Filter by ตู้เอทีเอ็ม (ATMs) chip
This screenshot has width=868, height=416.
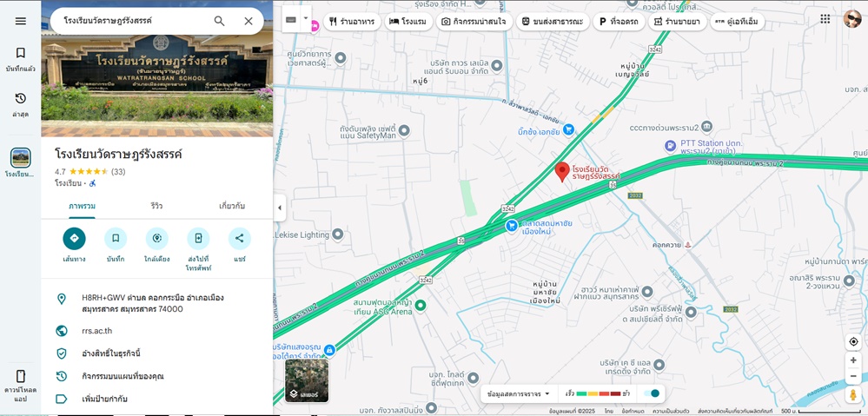click(x=738, y=22)
